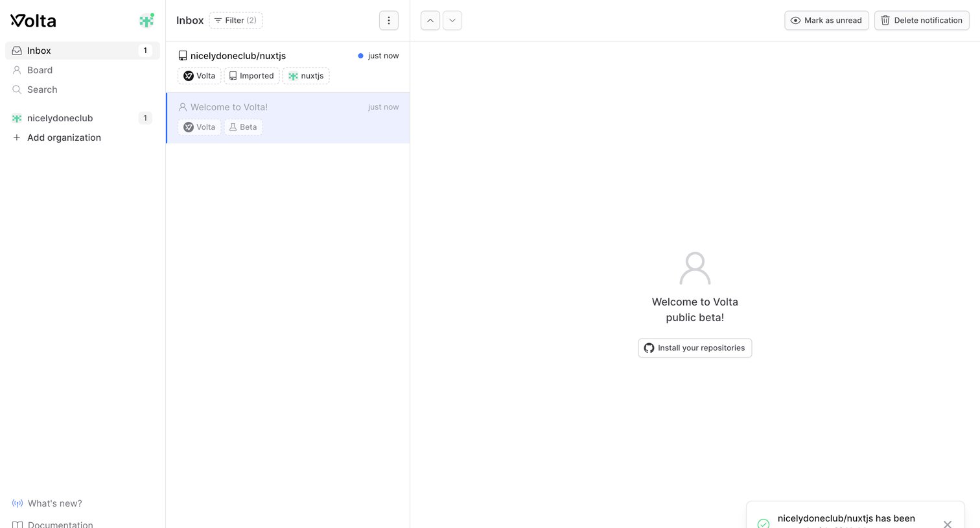Click the Board person icon in sidebar
980x528 pixels.
pyautogui.click(x=17, y=70)
